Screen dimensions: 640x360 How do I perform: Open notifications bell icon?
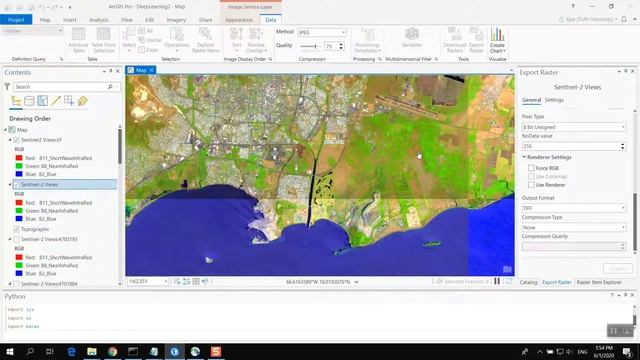pyautogui.click(x=624, y=19)
